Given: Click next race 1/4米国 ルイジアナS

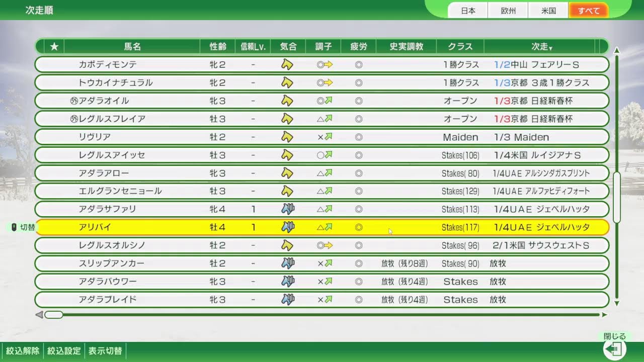Looking at the screenshot, I should pyautogui.click(x=537, y=155).
